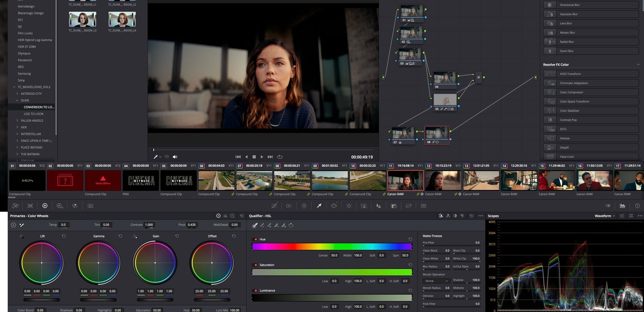Expand the FALLEN ANGELS LUT folder

[17, 120]
